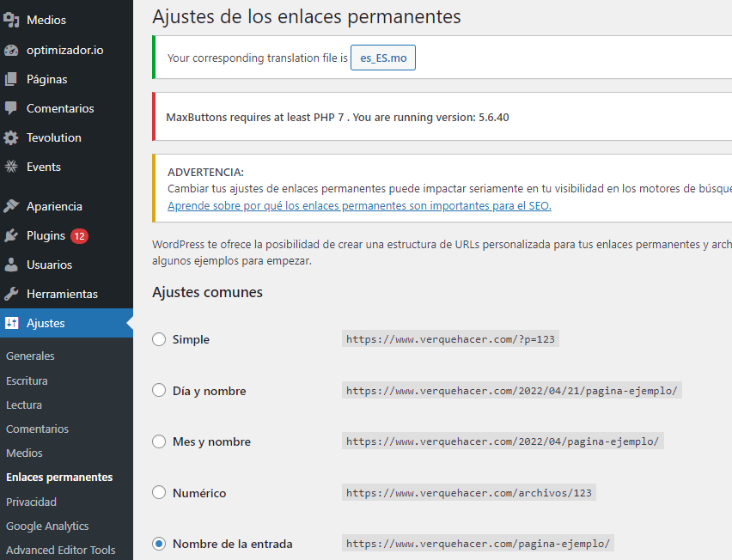Screen dimensions: 732x560
Task: Click the es_ES.mo translation file button
Action: 383,58
